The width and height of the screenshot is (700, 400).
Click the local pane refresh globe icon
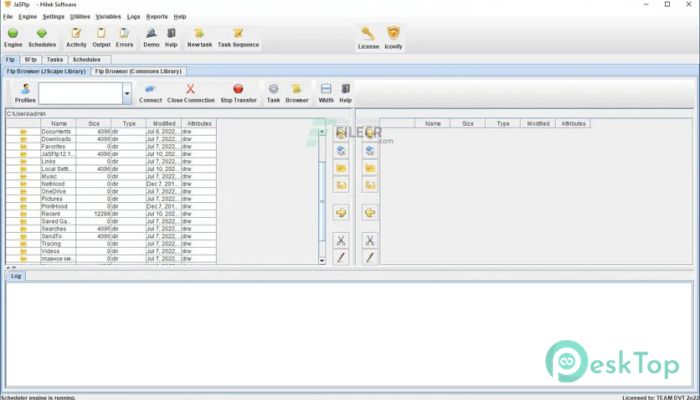click(341, 151)
